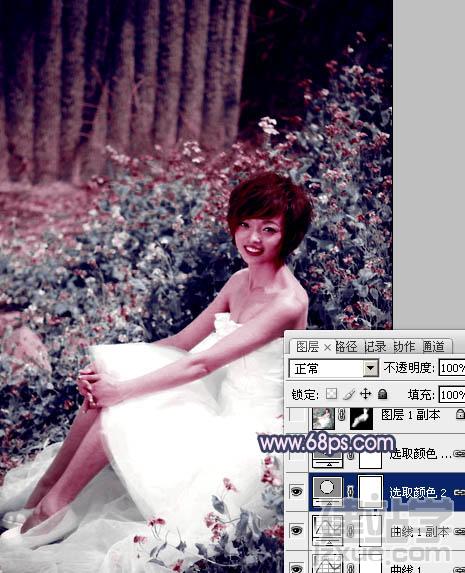Click the chain icon right of 选取颜色 2
The height and width of the screenshot is (573, 465).
click(459, 492)
